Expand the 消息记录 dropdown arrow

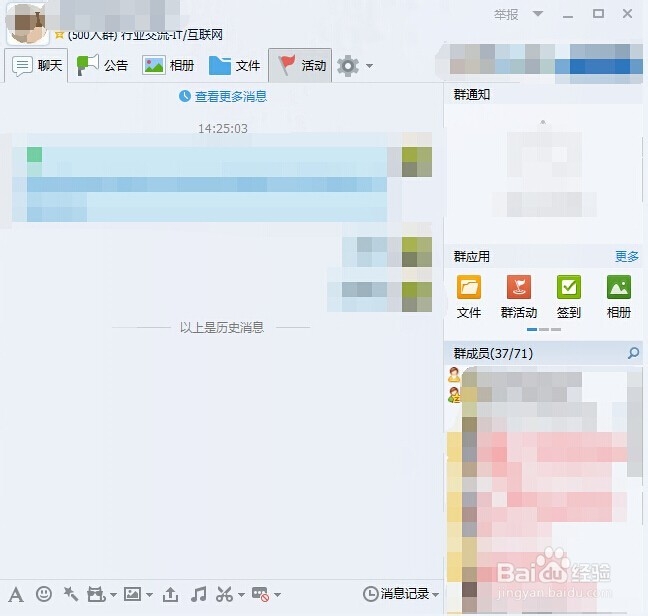point(435,595)
